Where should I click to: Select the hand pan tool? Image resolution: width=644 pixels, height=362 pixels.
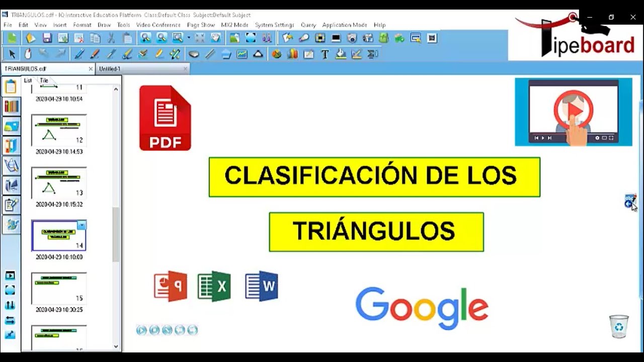point(216,38)
